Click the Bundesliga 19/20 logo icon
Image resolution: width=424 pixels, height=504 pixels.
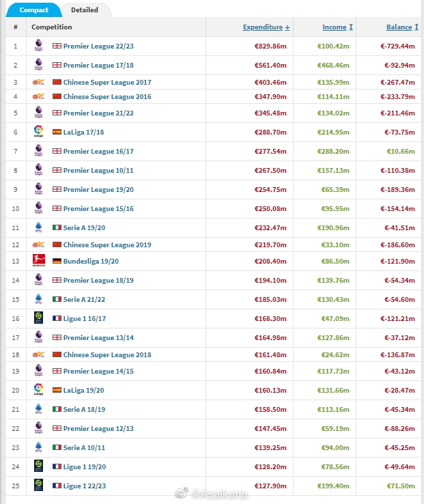(x=38, y=260)
